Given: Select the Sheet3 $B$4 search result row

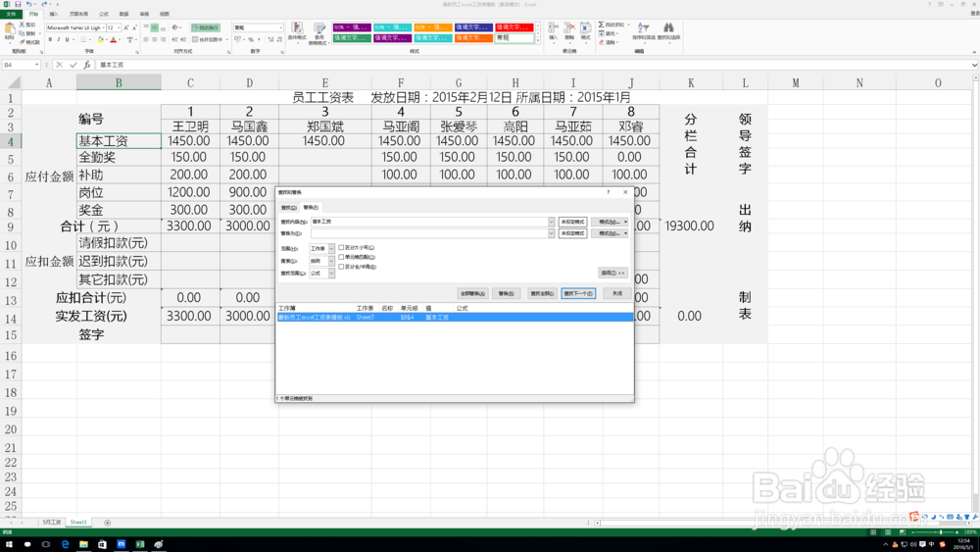Looking at the screenshot, I should tap(455, 317).
